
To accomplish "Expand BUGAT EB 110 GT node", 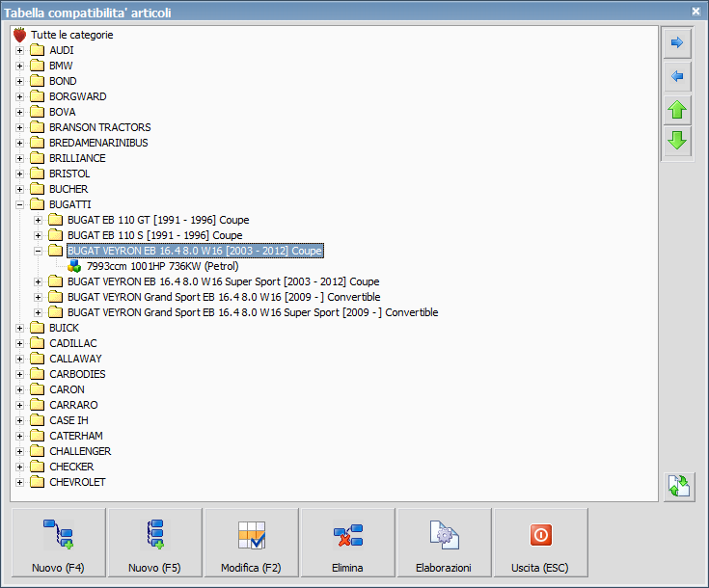I will point(38,220).
